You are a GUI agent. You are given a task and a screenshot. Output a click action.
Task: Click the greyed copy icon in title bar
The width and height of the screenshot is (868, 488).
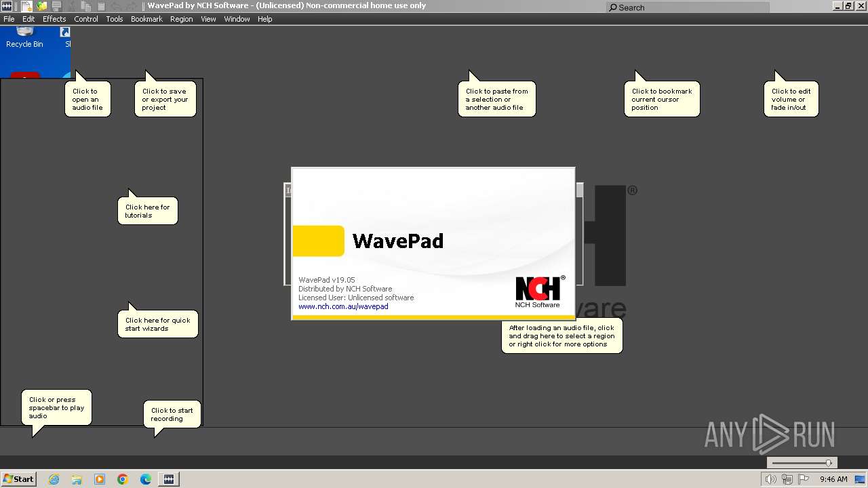(86, 6)
